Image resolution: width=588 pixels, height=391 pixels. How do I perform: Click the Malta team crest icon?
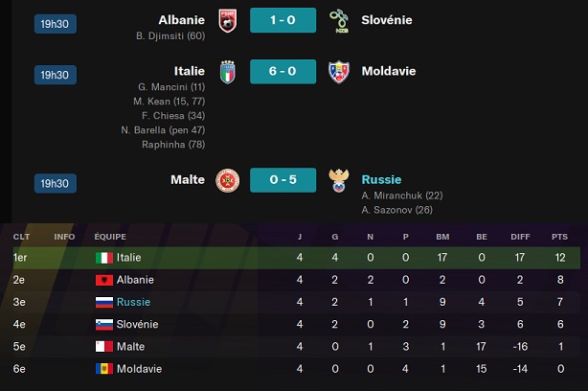227,180
